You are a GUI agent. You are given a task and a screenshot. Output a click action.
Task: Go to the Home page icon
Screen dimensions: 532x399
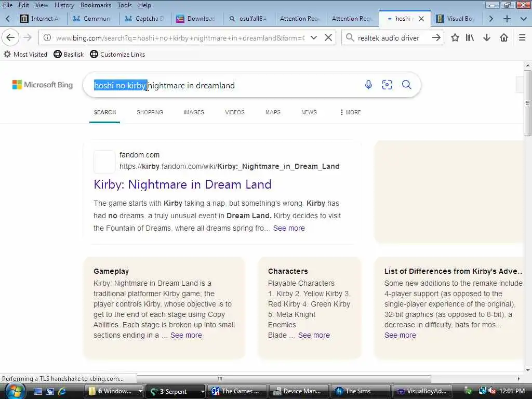[x=504, y=37]
